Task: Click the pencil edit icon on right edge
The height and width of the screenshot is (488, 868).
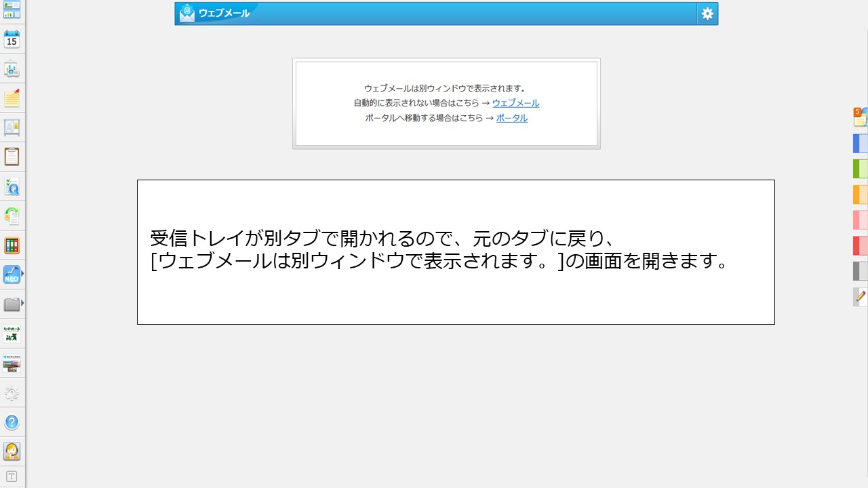Action: click(x=861, y=297)
